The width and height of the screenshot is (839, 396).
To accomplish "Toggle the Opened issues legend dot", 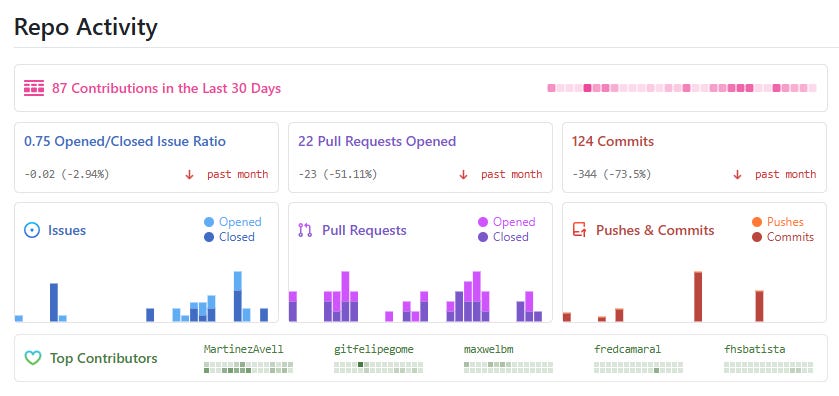I will click(x=209, y=222).
